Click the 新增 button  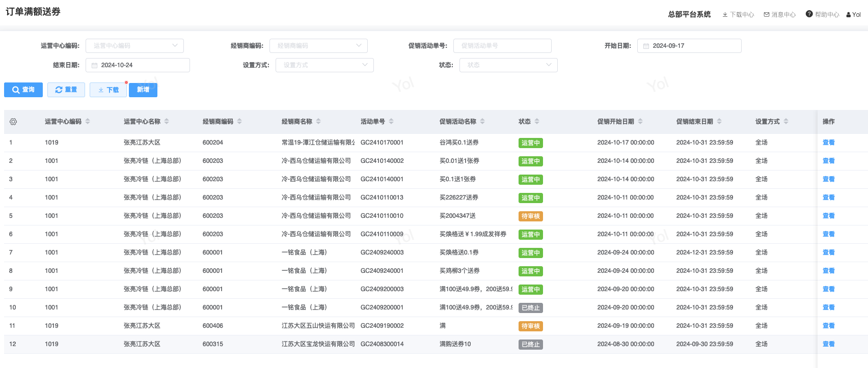pos(143,90)
